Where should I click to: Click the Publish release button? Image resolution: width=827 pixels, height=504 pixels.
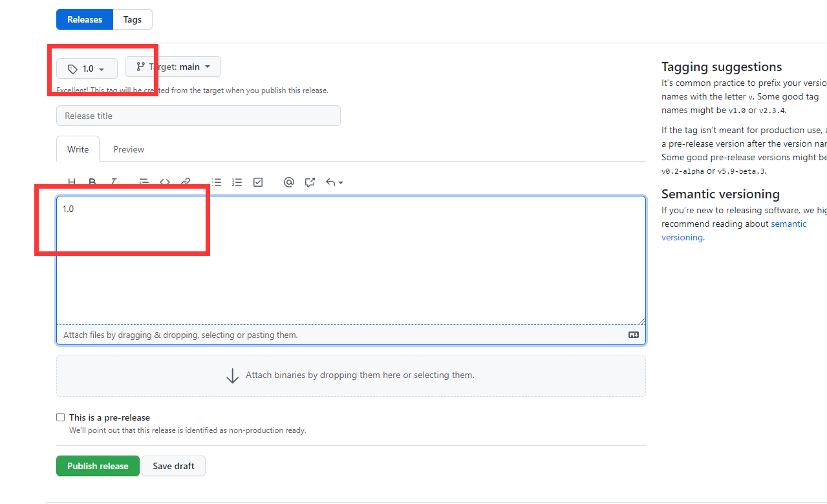(98, 466)
